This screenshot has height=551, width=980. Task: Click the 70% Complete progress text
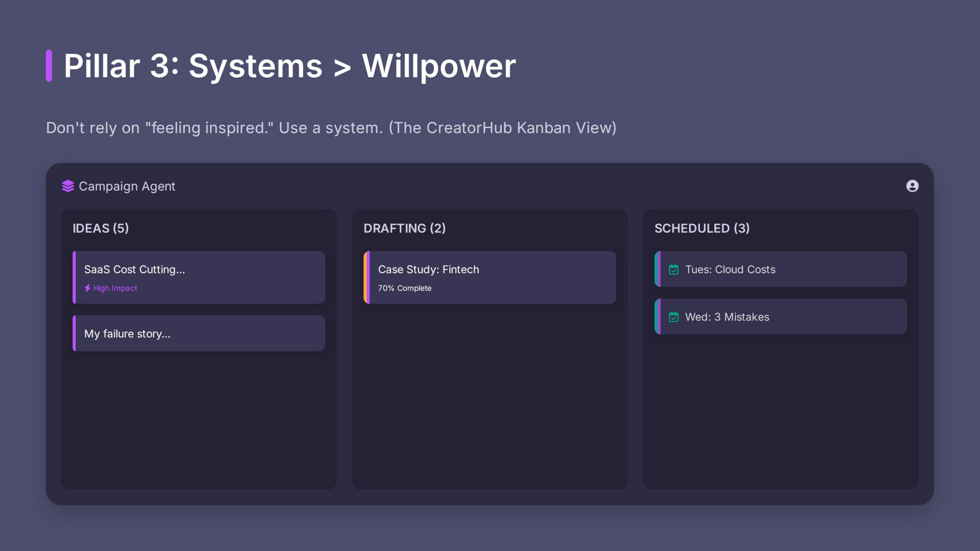click(404, 288)
